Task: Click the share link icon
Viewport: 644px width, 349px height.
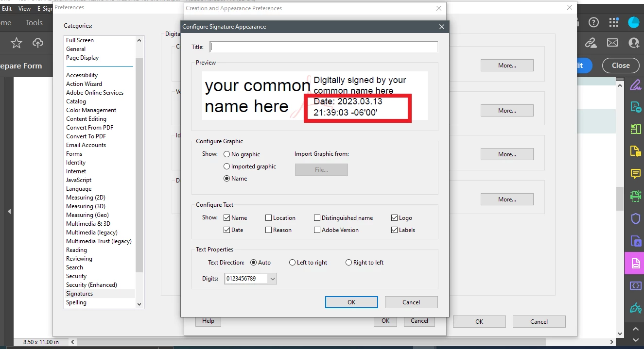Action: pyautogui.click(x=591, y=43)
